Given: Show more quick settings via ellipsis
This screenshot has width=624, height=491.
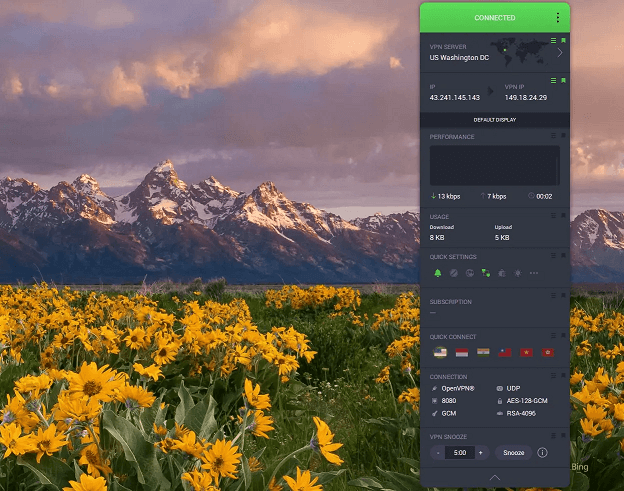Looking at the screenshot, I should 533,273.
